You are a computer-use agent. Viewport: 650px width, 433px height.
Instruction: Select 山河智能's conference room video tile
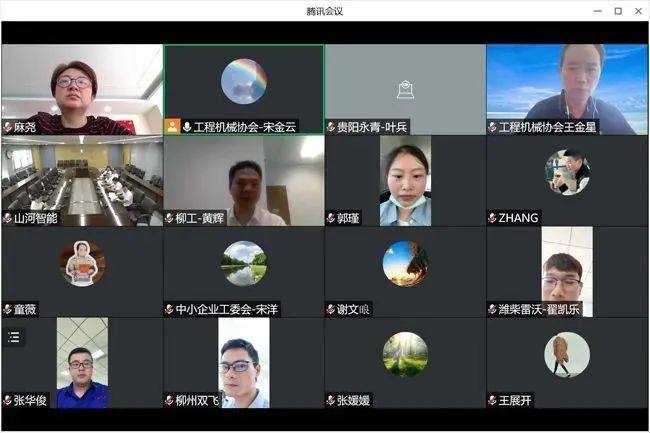pyautogui.click(x=82, y=180)
